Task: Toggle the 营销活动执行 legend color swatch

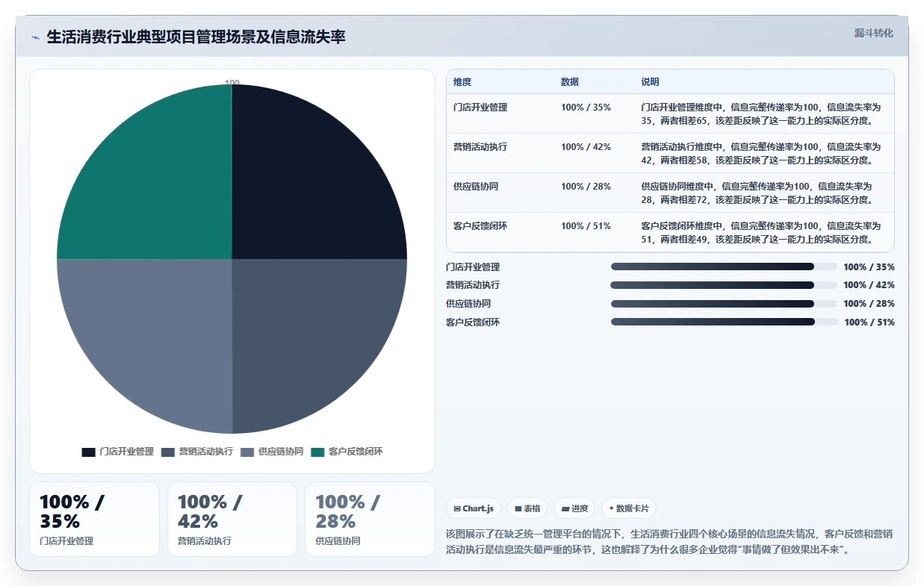Action: coord(167,452)
